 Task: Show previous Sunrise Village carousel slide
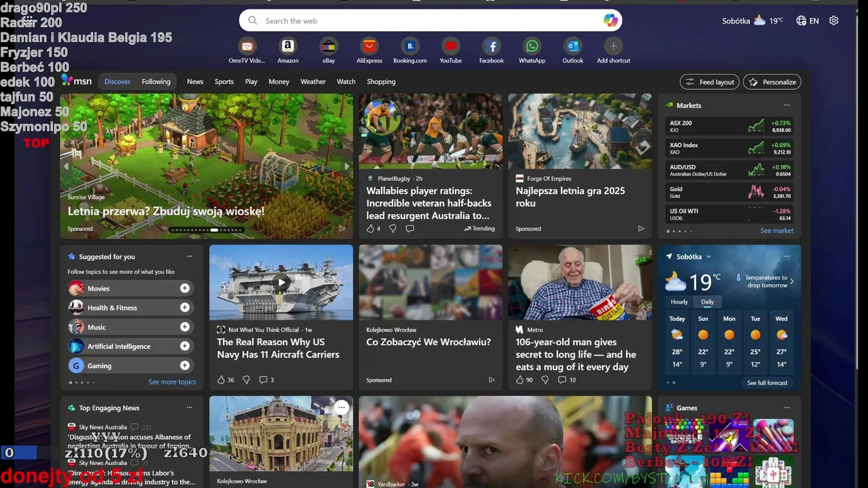[x=66, y=166]
